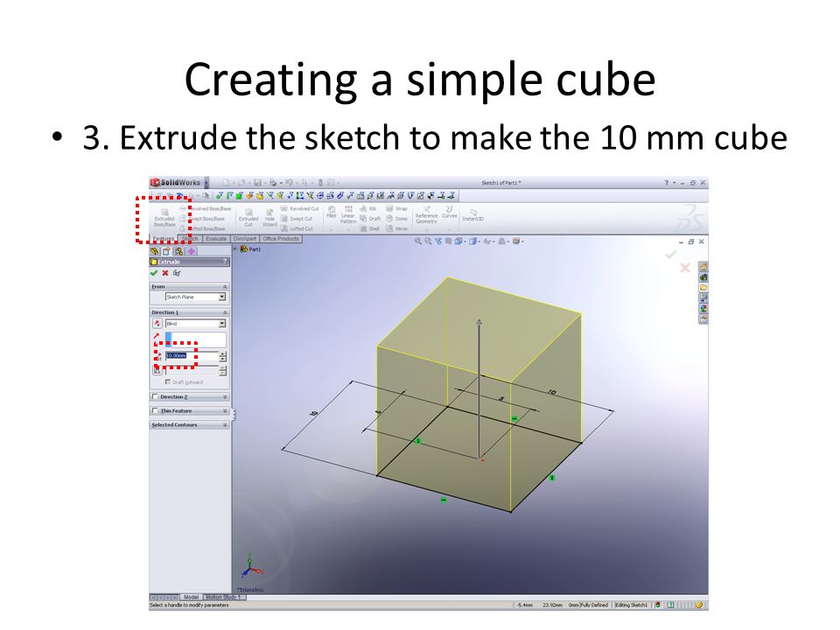Switch to the Sketch tab
840x630 pixels.
pyautogui.click(x=190, y=239)
